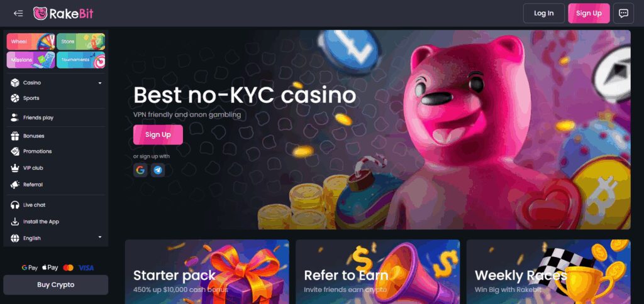Open Live chat headset icon

15,205
